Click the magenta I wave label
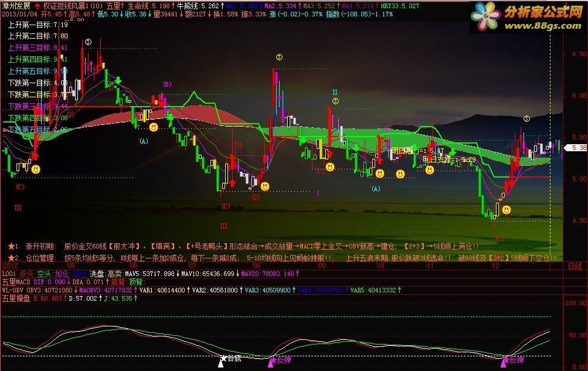Image resolution: width=588 pixels, height=371 pixels. 318,193
